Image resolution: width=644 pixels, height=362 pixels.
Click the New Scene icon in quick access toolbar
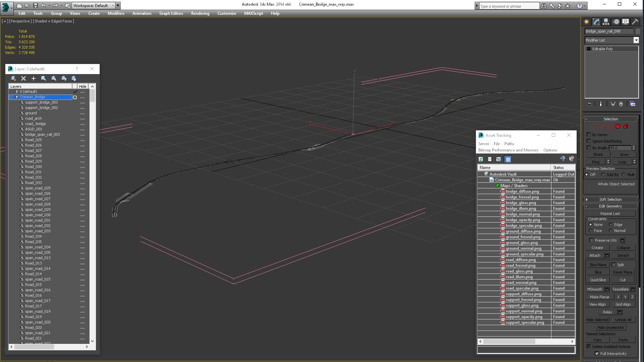(19, 6)
